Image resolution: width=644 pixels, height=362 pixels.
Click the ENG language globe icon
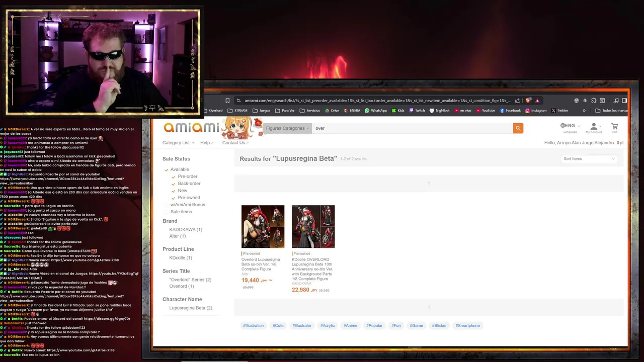pos(563,125)
